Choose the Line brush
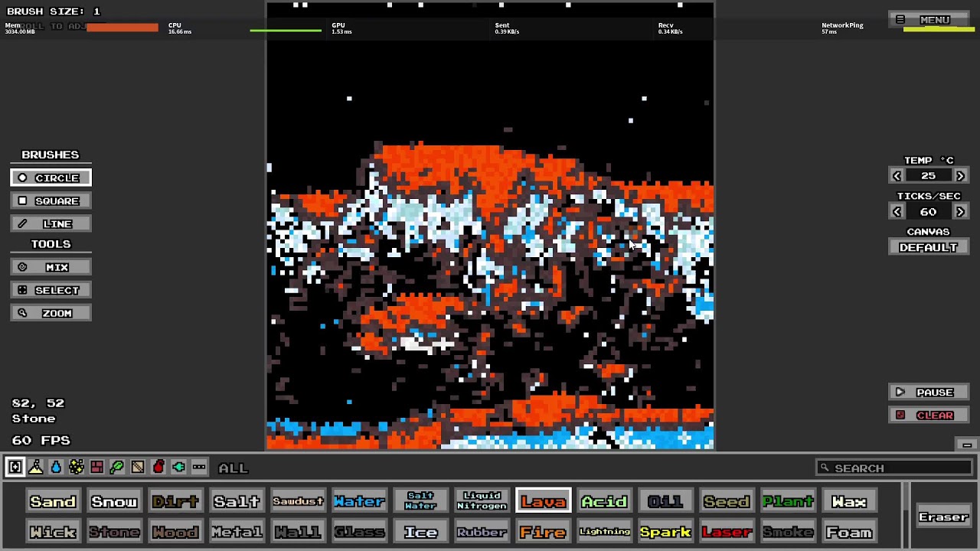 [51, 223]
